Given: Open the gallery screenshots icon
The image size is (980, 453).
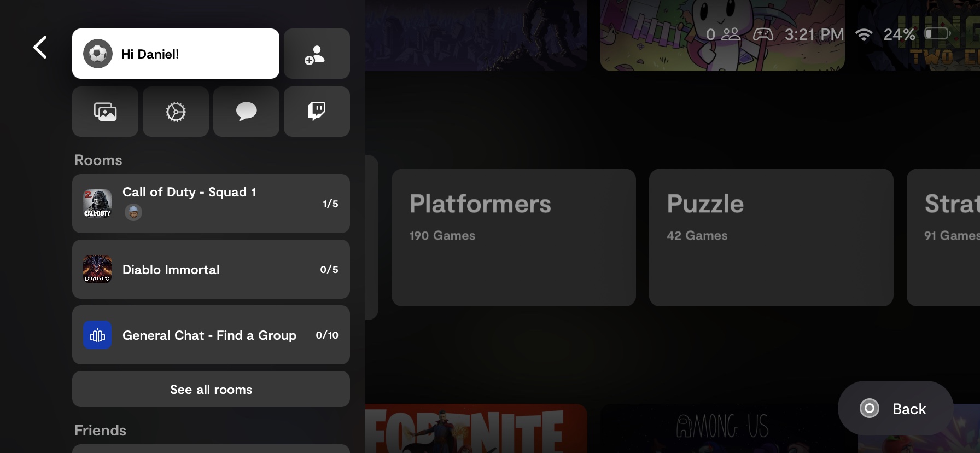Looking at the screenshot, I should 105,112.
